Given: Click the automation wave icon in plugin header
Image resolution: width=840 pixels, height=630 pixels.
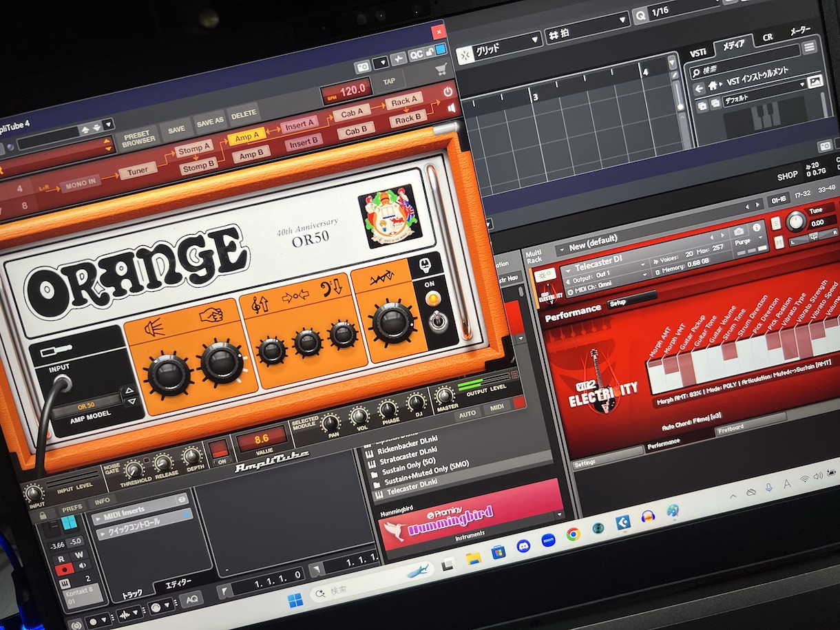Looking at the screenshot, I should coord(399,60).
